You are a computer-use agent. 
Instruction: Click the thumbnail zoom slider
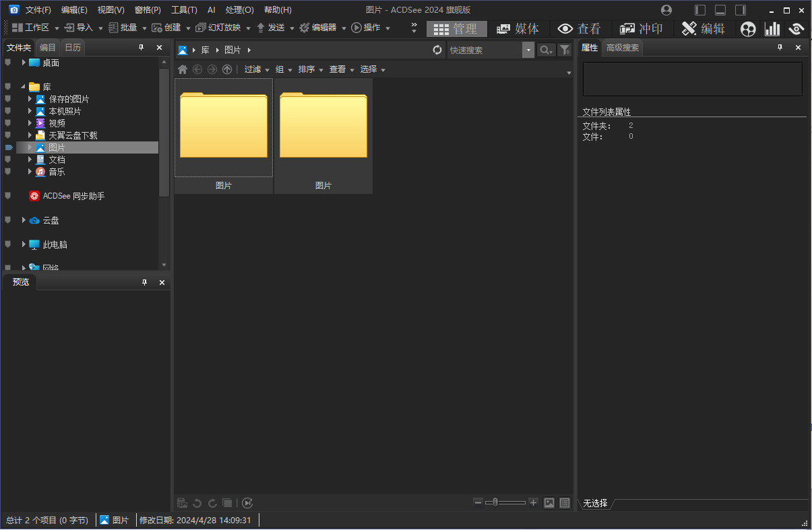coord(505,502)
